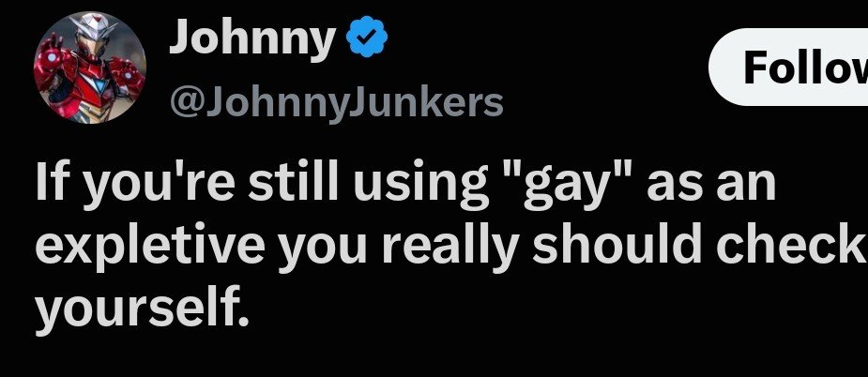Click the blue verified badge beside Johnny
Screen dimensions: 868x377
pos(367,37)
